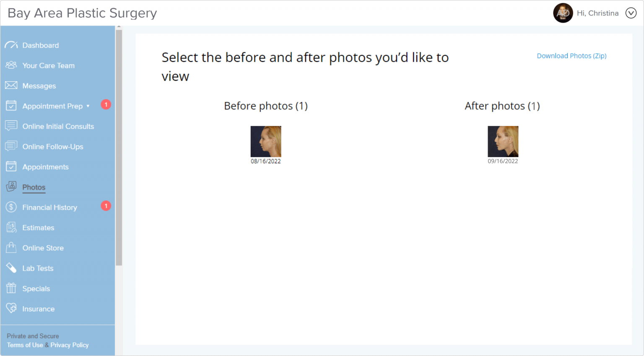This screenshot has height=356, width=644.
Task: Open Your Care Team people icon
Action: coord(11,65)
